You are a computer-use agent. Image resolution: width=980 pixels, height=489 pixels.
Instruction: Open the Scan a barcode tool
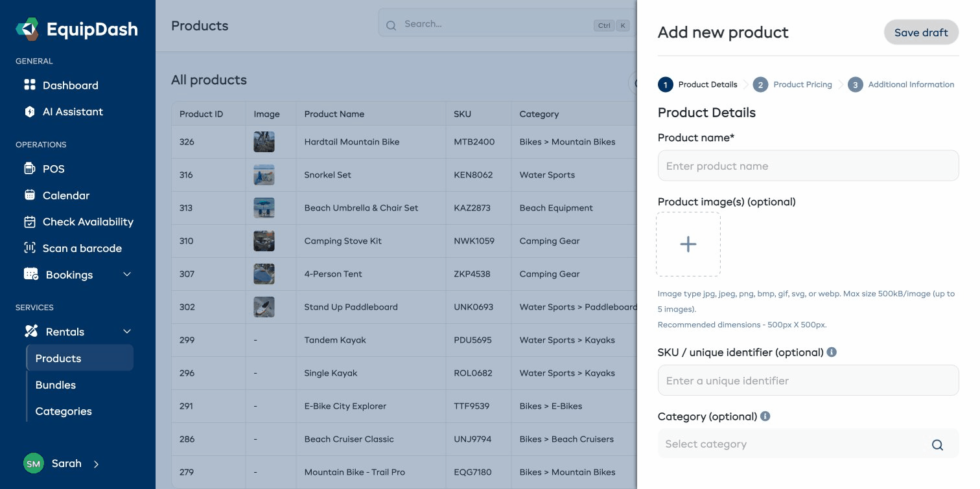[81, 248]
